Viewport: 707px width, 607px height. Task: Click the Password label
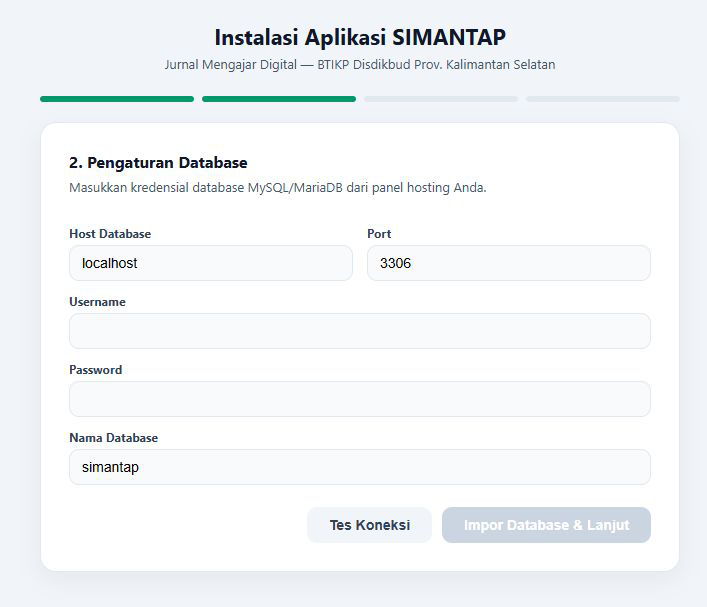[96, 370]
